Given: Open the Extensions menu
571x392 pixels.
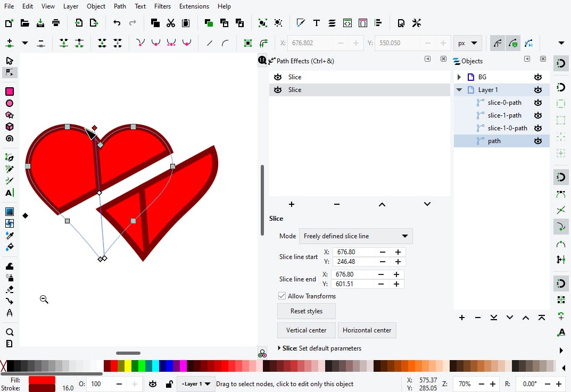Looking at the screenshot, I should [194, 6].
